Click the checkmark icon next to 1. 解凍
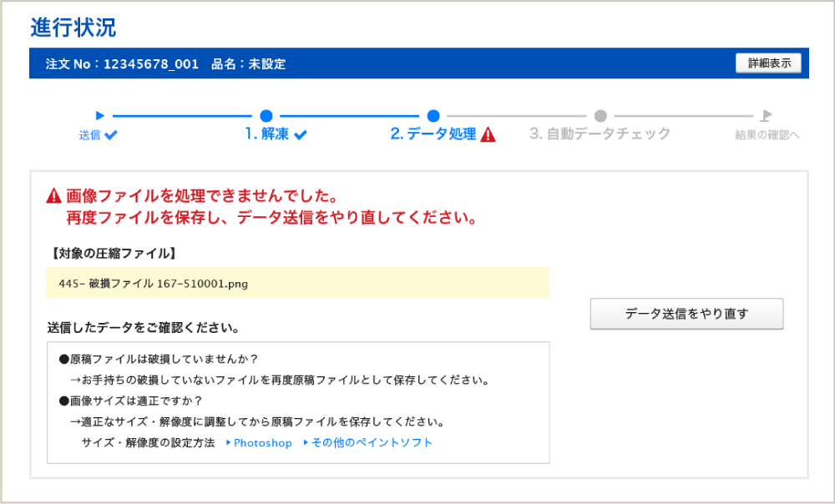The image size is (835, 504). [x=301, y=135]
